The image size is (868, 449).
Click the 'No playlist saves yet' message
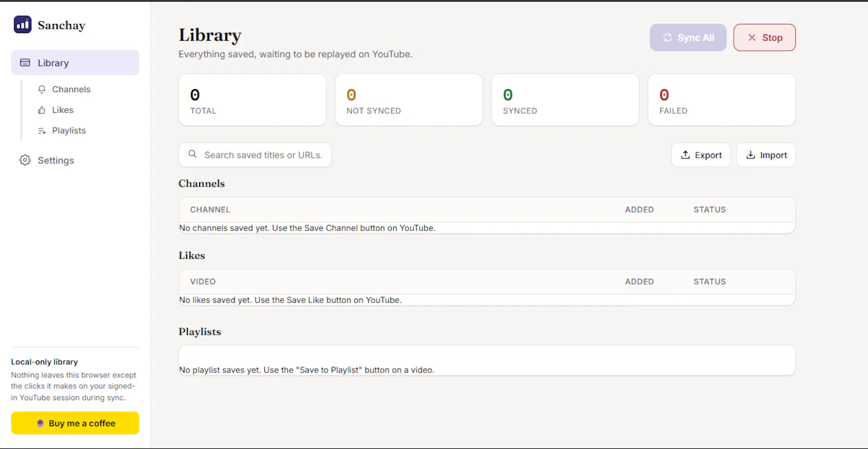[x=307, y=370]
